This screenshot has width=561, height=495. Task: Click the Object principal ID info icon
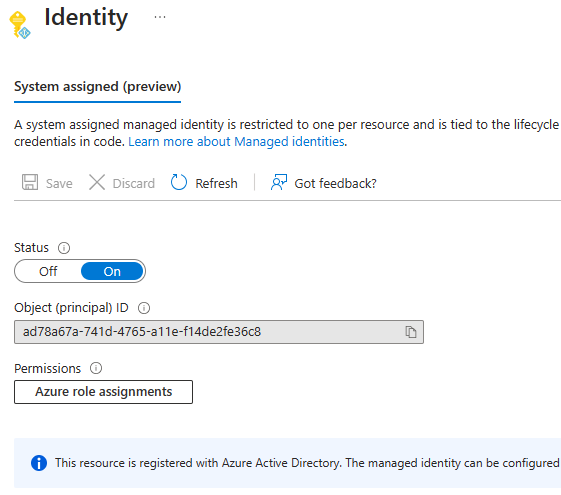[144, 308]
